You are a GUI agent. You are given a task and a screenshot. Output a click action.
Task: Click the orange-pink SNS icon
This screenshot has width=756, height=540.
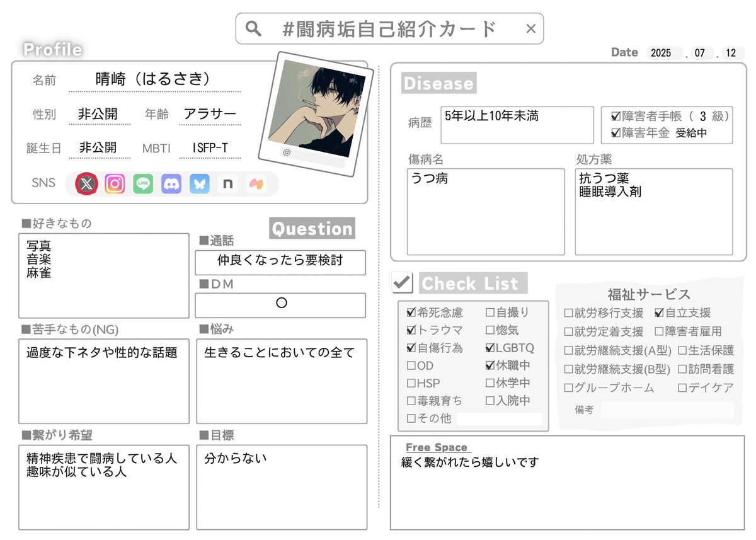[x=256, y=183]
